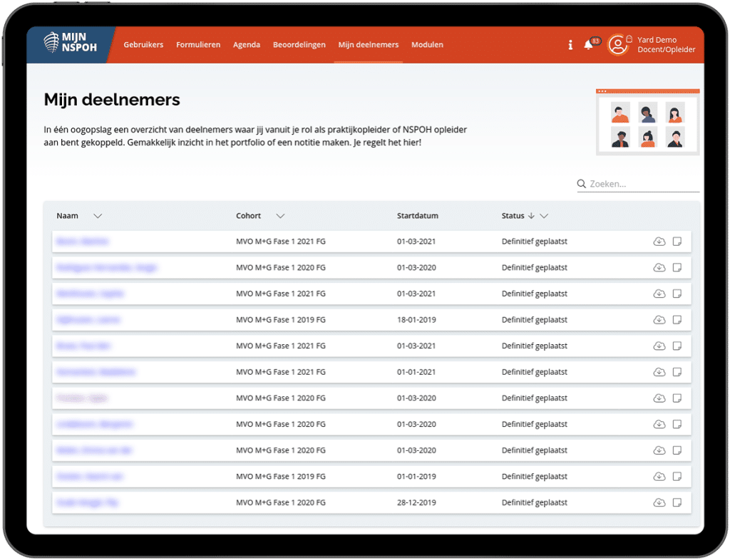
Task: Add a note in the 01-01-2019 row
Action: pos(677,477)
